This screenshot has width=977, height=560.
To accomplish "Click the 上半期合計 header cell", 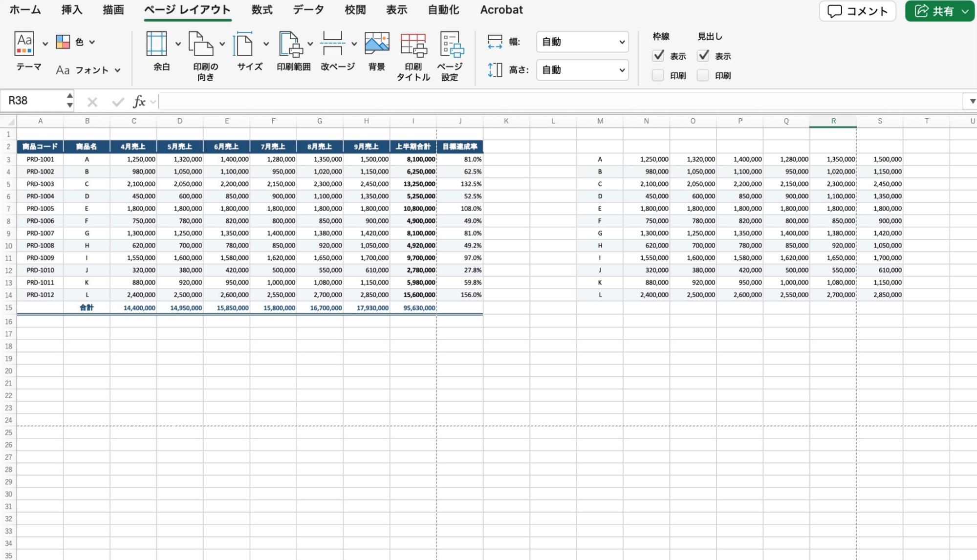I will pos(413,147).
